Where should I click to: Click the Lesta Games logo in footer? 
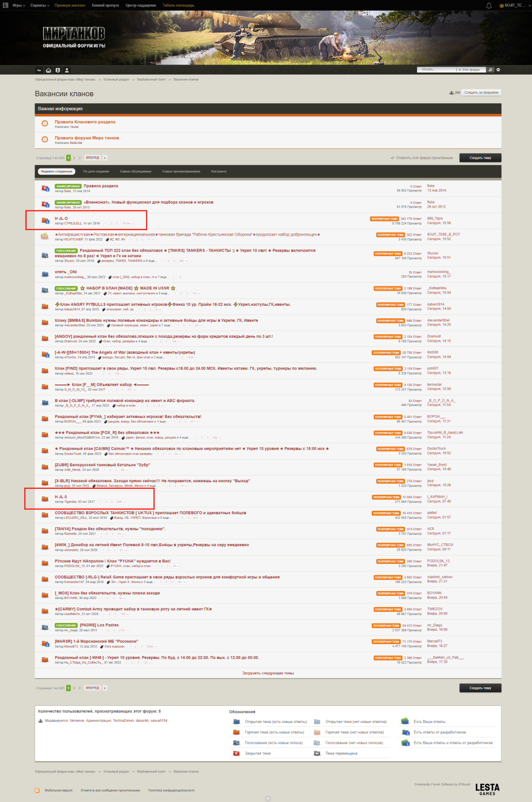click(x=487, y=789)
